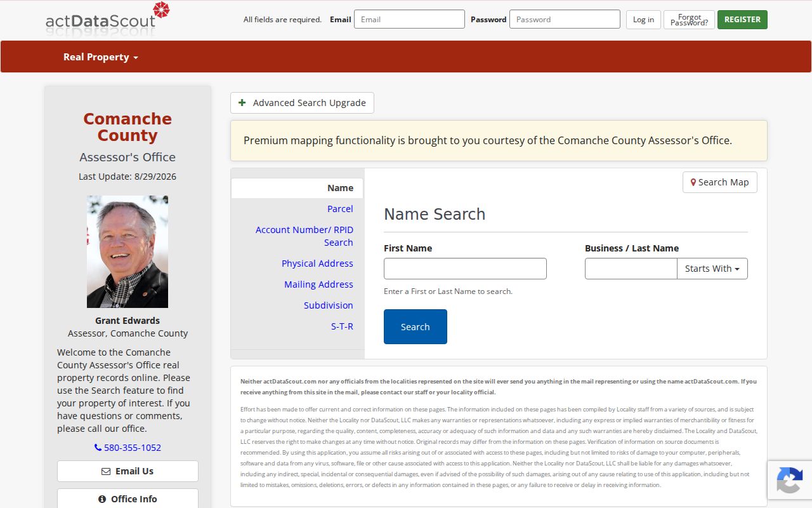Focus the Password login field
Image resolution: width=812 pixels, height=508 pixels.
tap(565, 19)
